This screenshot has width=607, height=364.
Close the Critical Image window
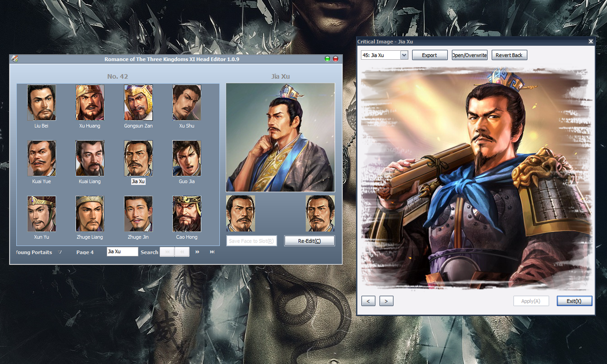coord(591,41)
